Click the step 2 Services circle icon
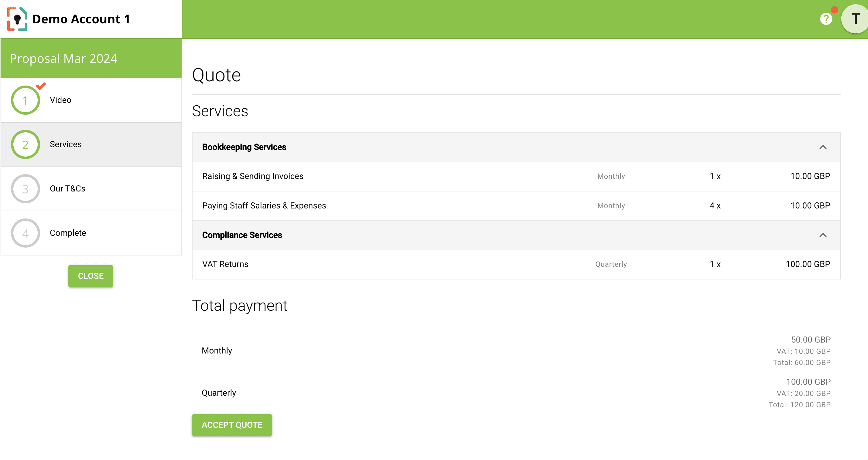 click(x=26, y=144)
